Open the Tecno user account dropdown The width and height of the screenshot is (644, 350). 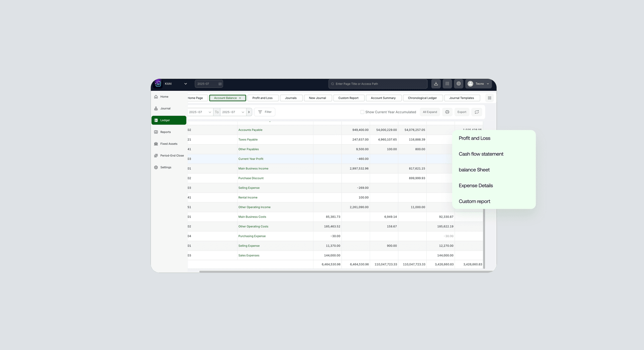click(x=479, y=84)
